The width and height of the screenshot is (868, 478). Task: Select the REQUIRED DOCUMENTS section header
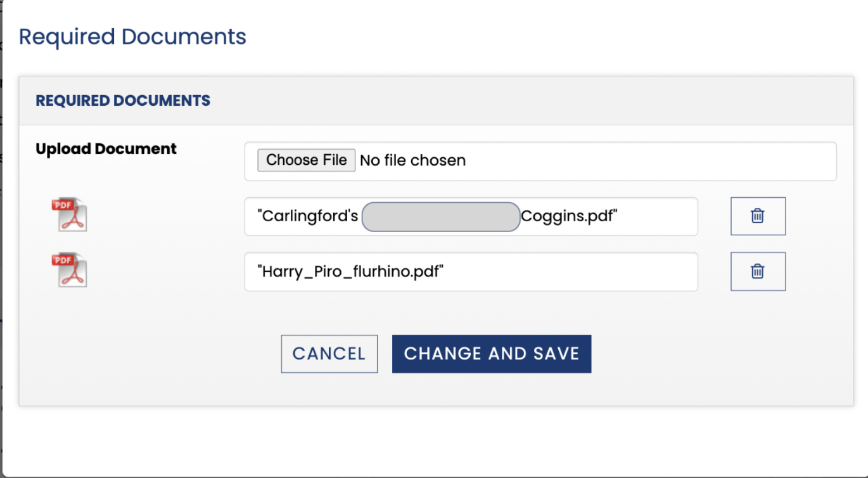point(123,100)
